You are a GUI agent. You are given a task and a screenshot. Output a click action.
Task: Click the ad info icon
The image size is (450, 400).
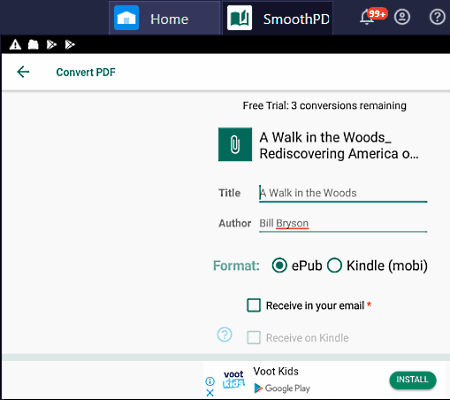pos(210,381)
